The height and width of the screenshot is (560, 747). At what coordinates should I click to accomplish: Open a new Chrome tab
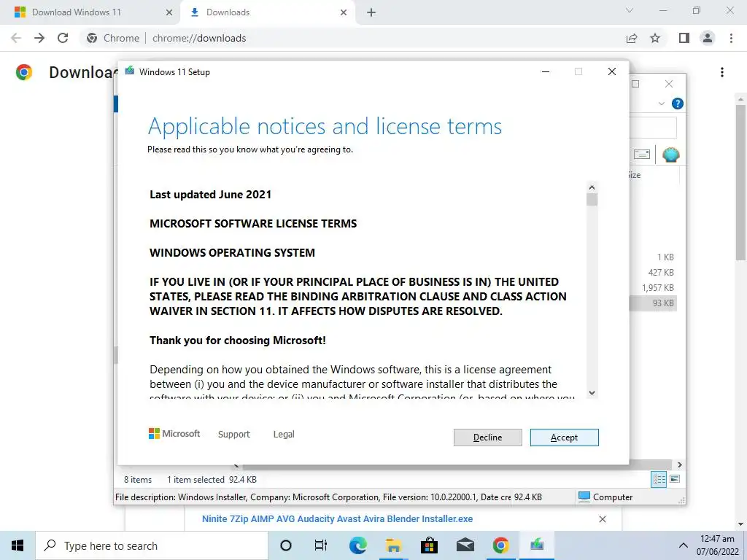371,12
